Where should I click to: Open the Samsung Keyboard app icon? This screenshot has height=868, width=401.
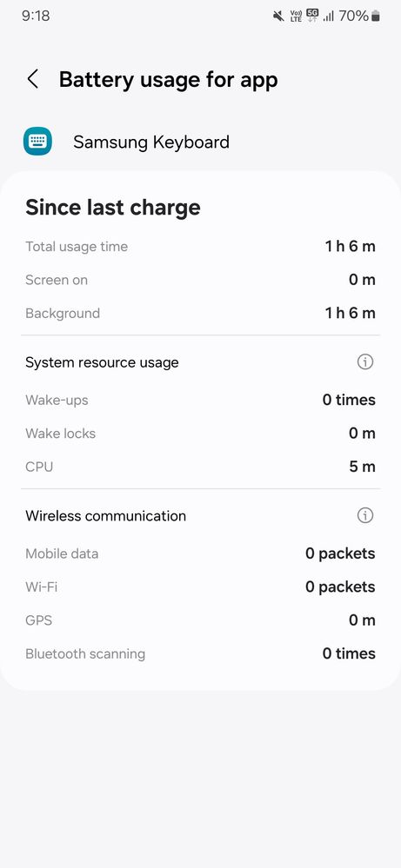[37, 141]
